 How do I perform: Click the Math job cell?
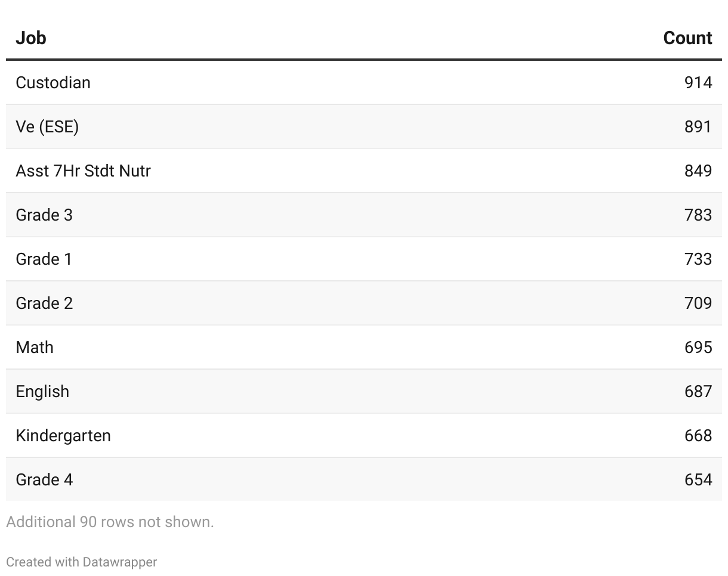point(35,347)
